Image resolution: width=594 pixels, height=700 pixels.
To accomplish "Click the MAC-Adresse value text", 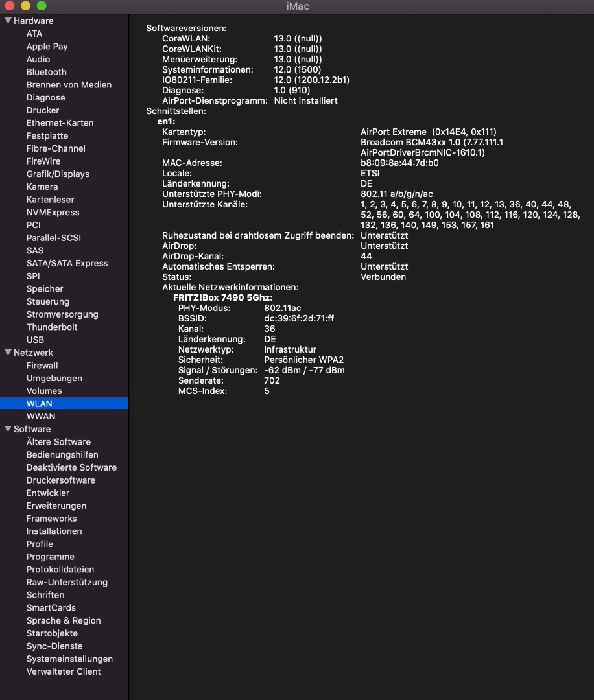I will [x=399, y=163].
